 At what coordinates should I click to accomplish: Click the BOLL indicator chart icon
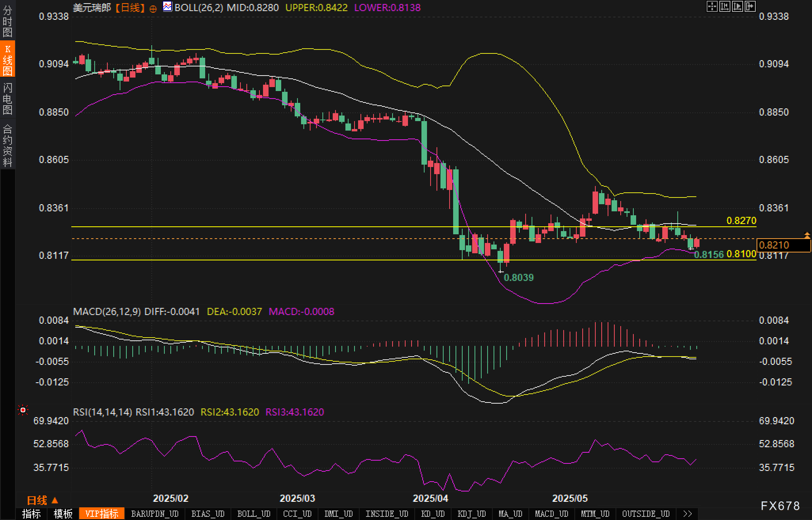coord(168,7)
